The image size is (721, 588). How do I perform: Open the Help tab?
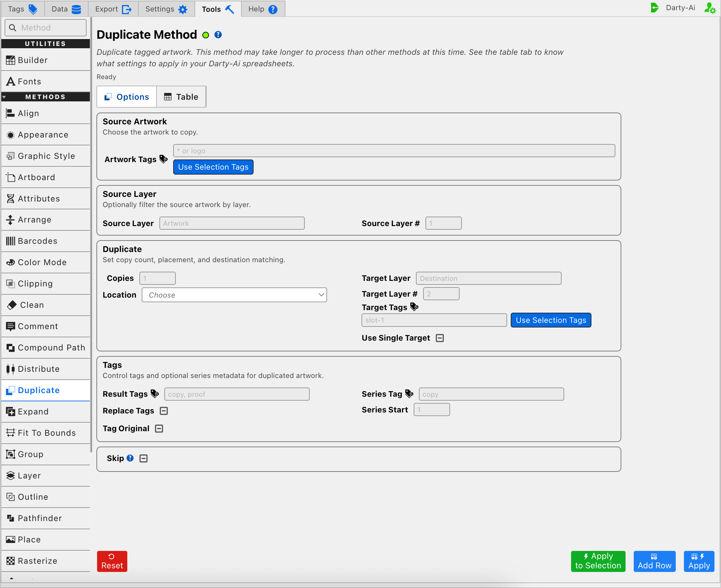click(x=263, y=9)
